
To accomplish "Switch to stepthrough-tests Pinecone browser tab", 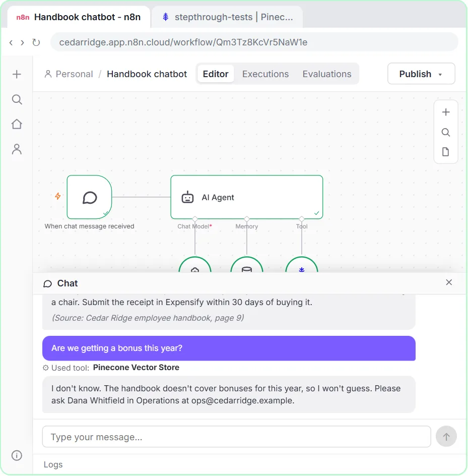I will (x=227, y=17).
